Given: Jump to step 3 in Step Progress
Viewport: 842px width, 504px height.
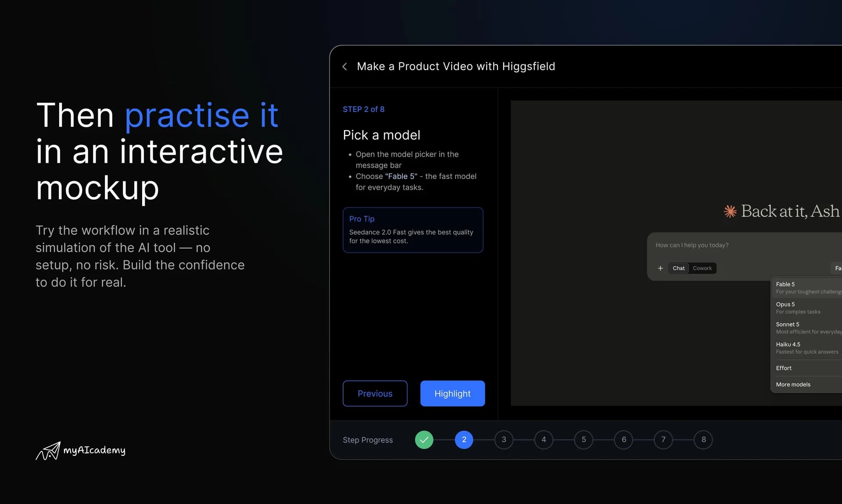Looking at the screenshot, I should click(x=504, y=440).
